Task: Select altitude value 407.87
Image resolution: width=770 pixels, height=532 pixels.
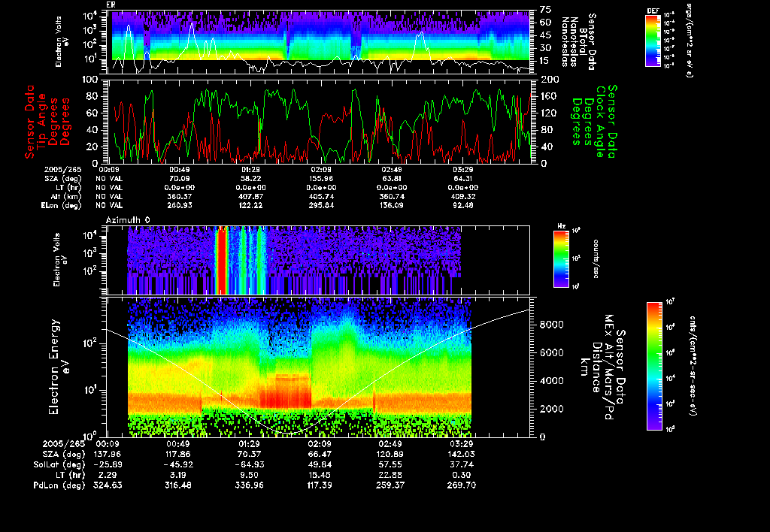Action: pos(250,196)
